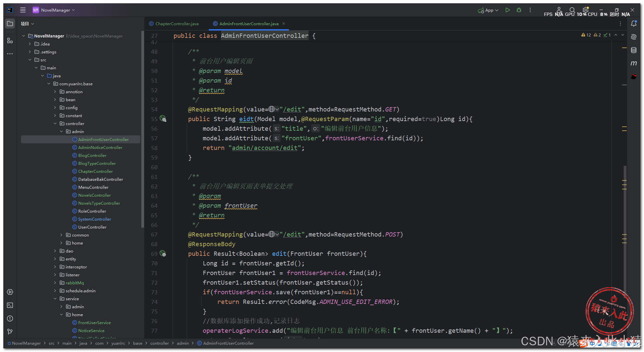This screenshot has height=352, width=644.
Task: Go to next highlighted error arrow
Action: [x=623, y=35]
